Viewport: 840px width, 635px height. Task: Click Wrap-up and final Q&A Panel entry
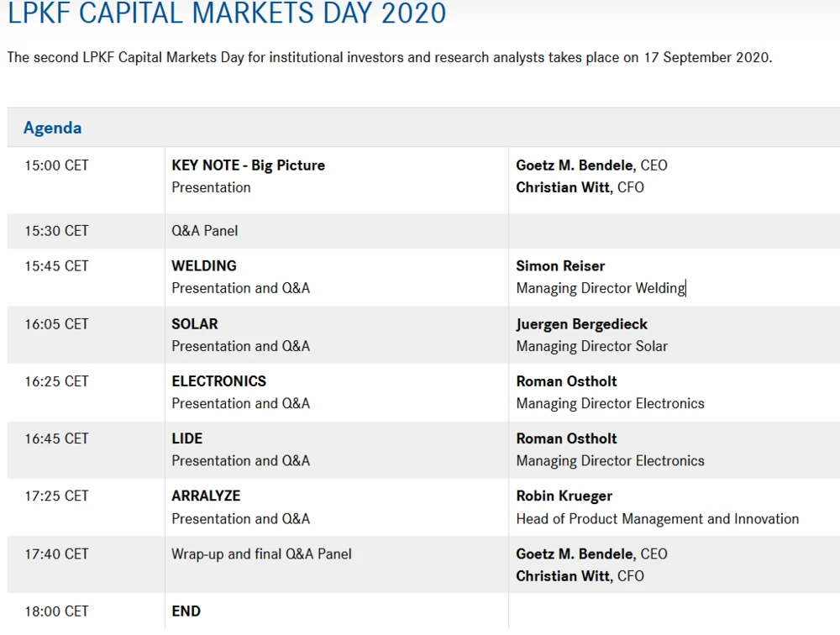coord(261,554)
